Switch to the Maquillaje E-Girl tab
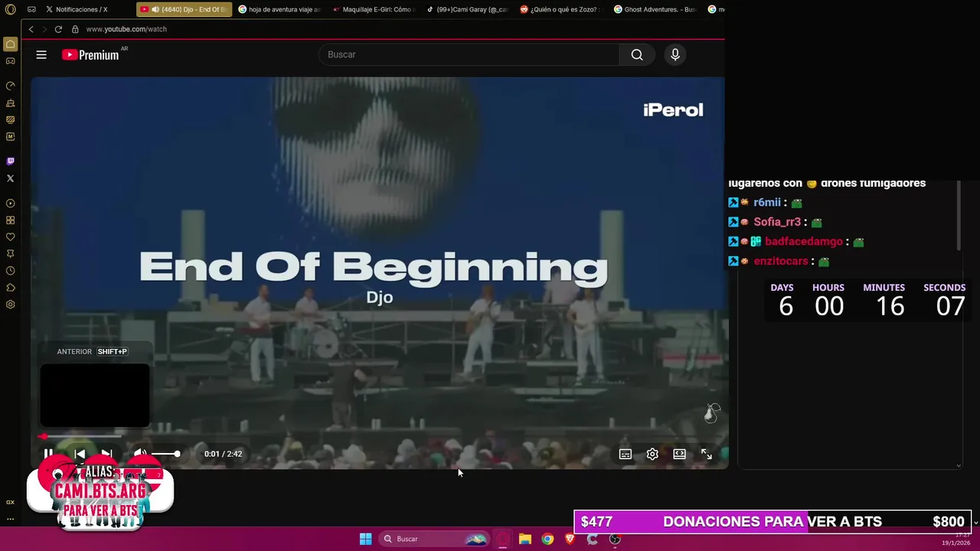 [x=373, y=9]
